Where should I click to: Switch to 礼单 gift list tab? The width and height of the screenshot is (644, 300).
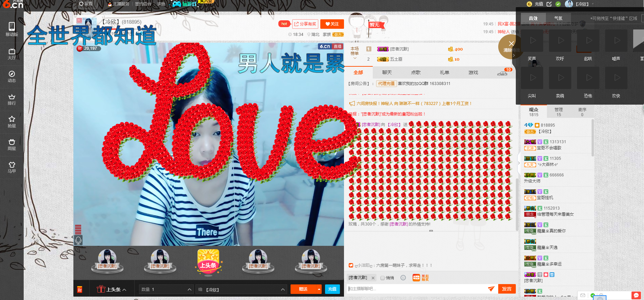[x=444, y=72]
